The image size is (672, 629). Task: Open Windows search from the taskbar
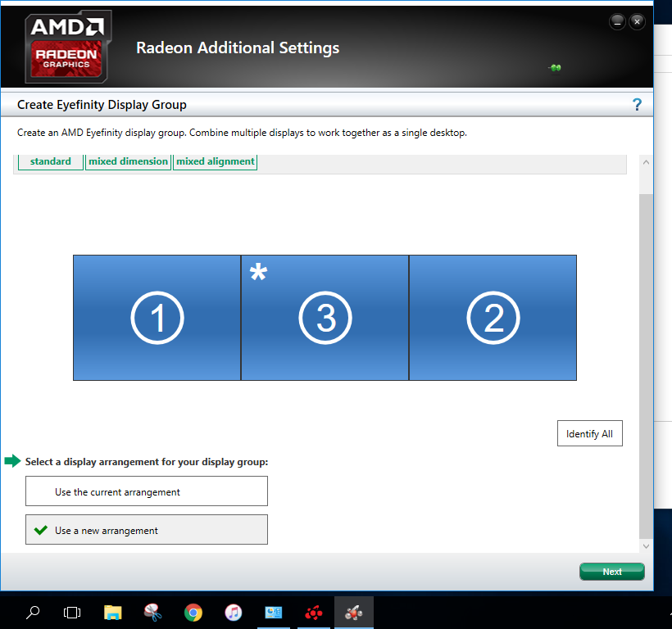tap(33, 613)
